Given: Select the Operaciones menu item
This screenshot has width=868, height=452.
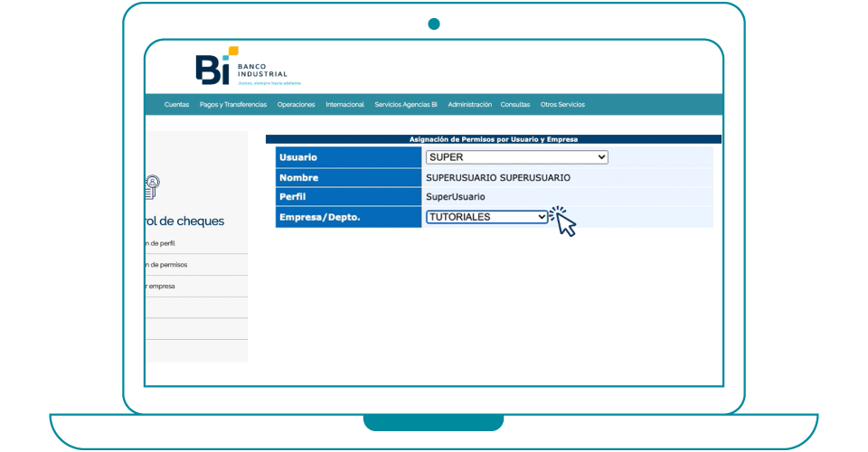Looking at the screenshot, I should coord(296,105).
